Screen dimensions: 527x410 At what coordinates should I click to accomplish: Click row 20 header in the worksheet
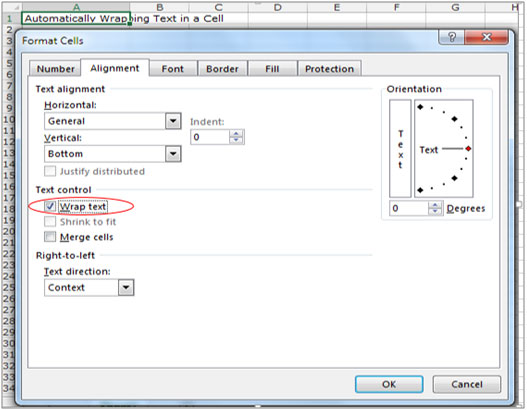point(9,232)
